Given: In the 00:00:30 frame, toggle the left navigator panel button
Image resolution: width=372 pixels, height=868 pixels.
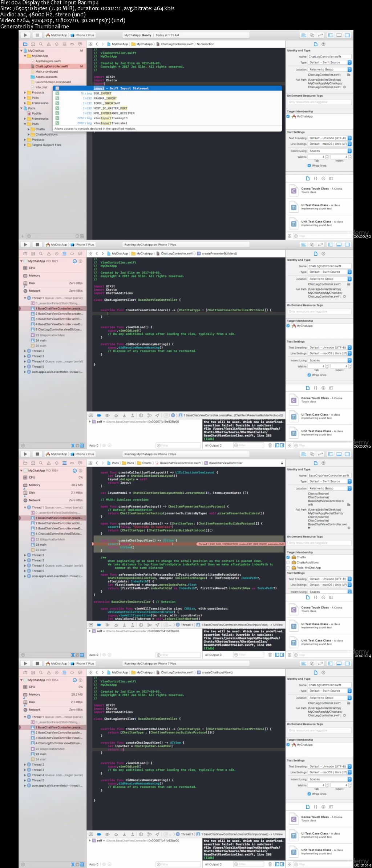Looking at the screenshot, I should pyautogui.click(x=331, y=35).
